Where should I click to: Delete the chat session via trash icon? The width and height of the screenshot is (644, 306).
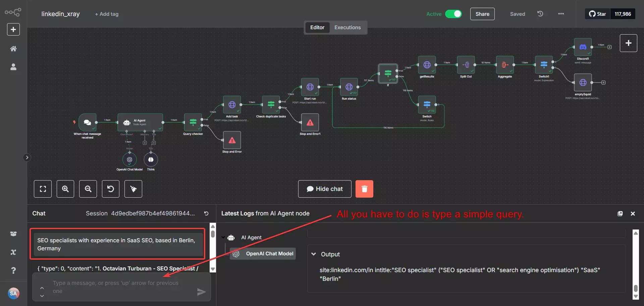pyautogui.click(x=364, y=189)
